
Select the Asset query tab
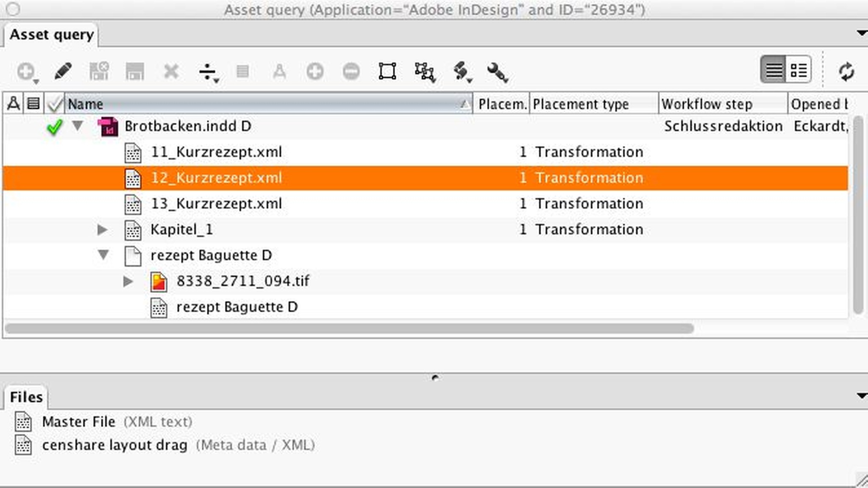[51, 35]
